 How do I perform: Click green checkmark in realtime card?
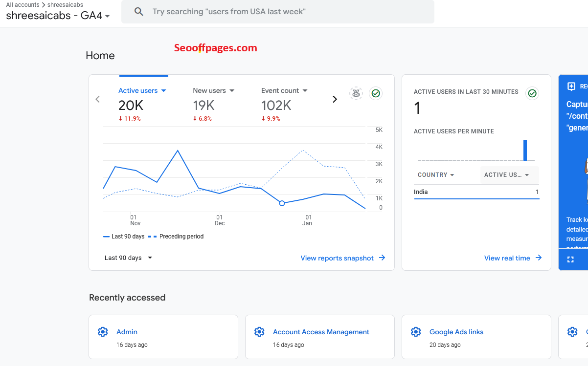pyautogui.click(x=532, y=93)
